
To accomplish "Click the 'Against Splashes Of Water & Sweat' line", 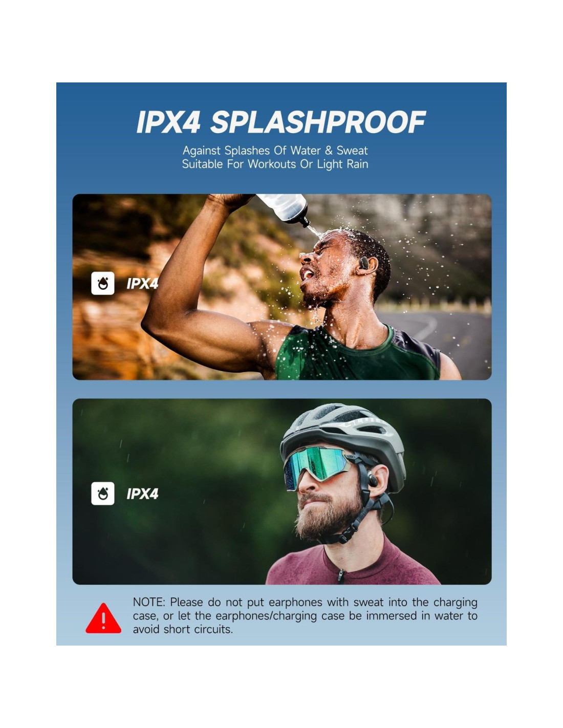I will tap(275, 151).
